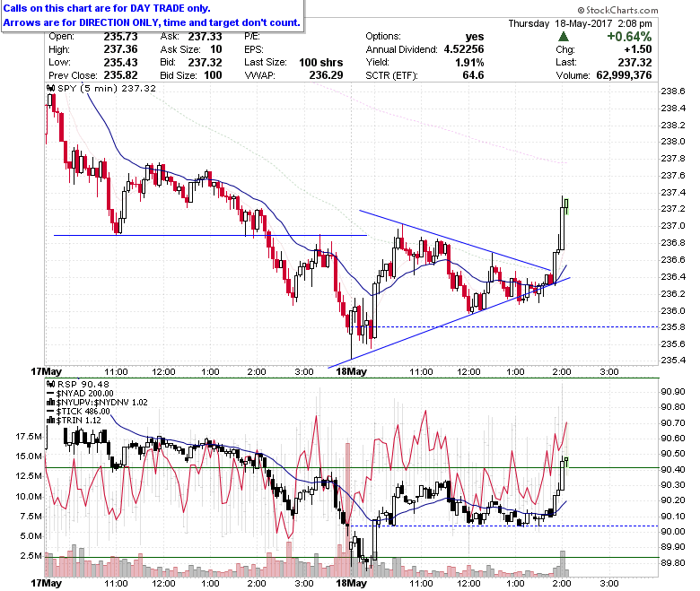700x591 pixels.
Task: Click the tall pink volume spike at 18May open
Action: click(x=347, y=509)
